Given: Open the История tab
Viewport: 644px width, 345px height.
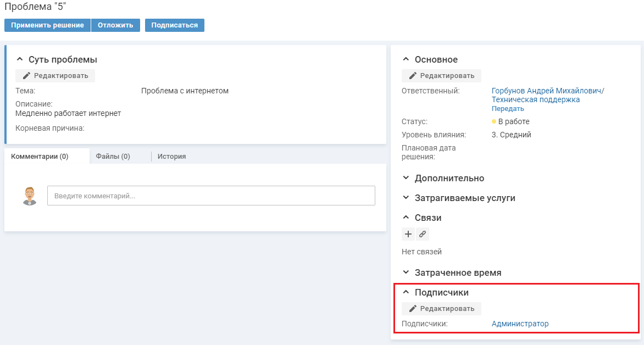Looking at the screenshot, I should tap(171, 157).
